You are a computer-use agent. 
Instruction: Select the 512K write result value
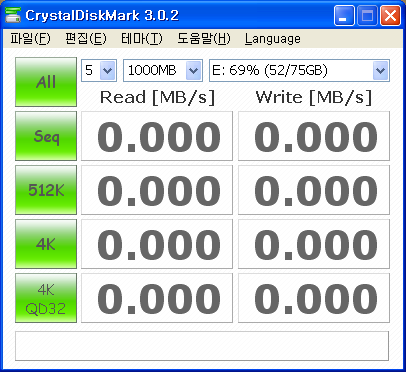314,190
